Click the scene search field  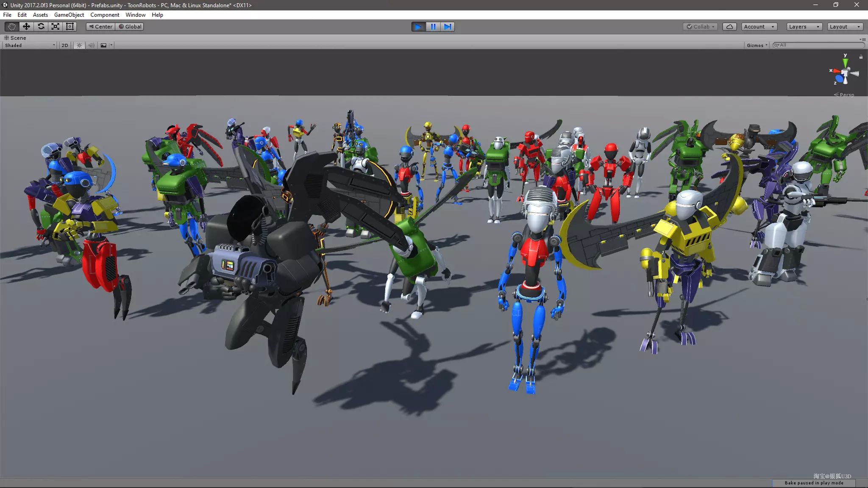click(818, 45)
